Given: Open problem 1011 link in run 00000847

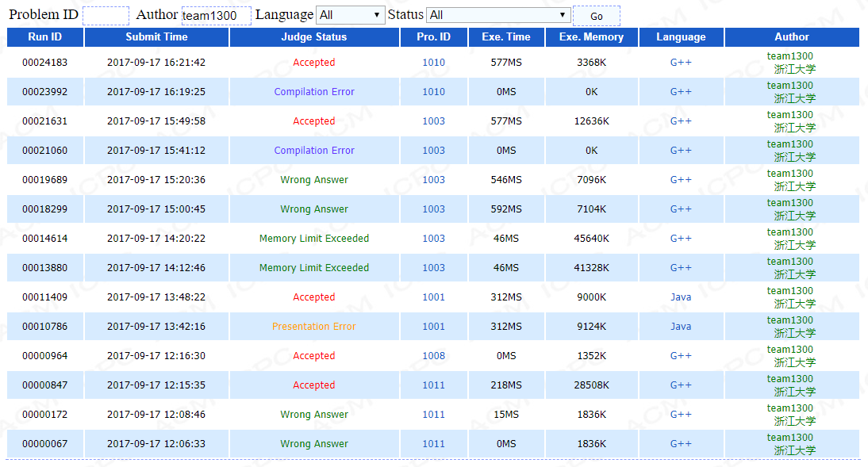Looking at the screenshot, I should pos(433,385).
